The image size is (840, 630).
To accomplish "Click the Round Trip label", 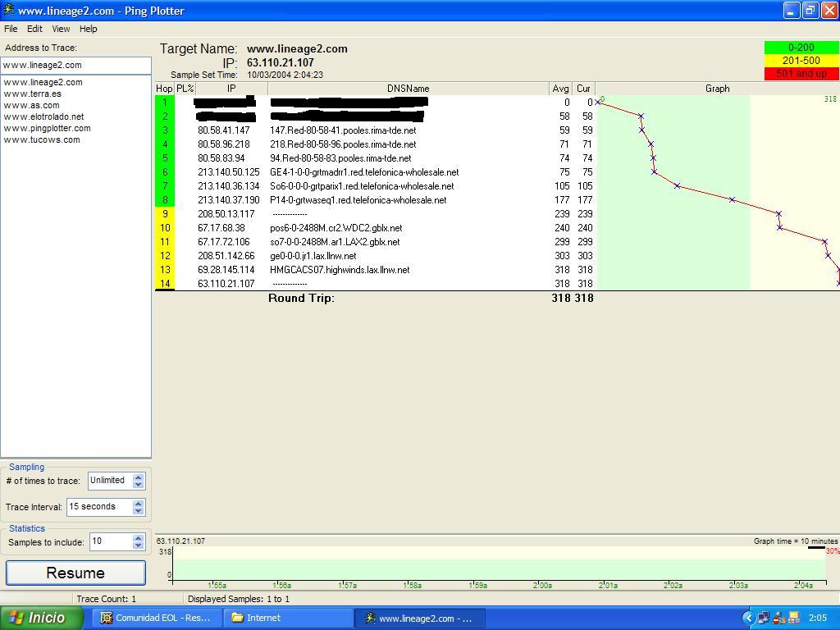I will tap(302, 299).
